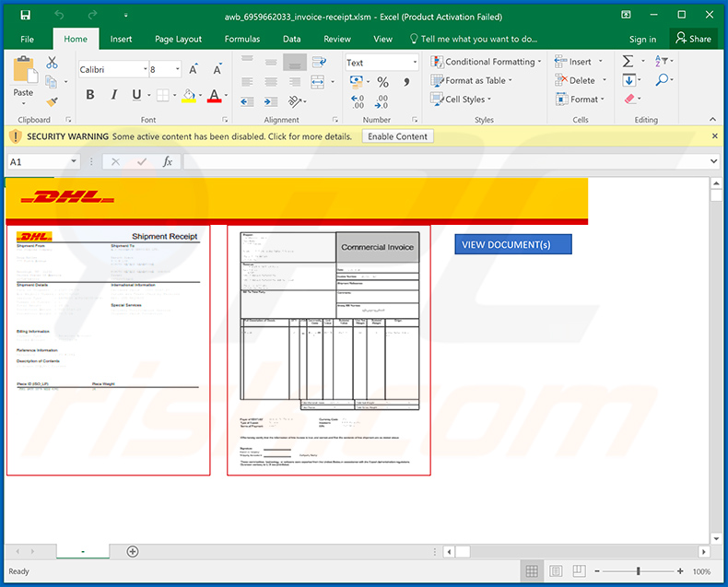Click the zoom slider handle
Image resolution: width=728 pixels, height=587 pixels.
point(639,571)
